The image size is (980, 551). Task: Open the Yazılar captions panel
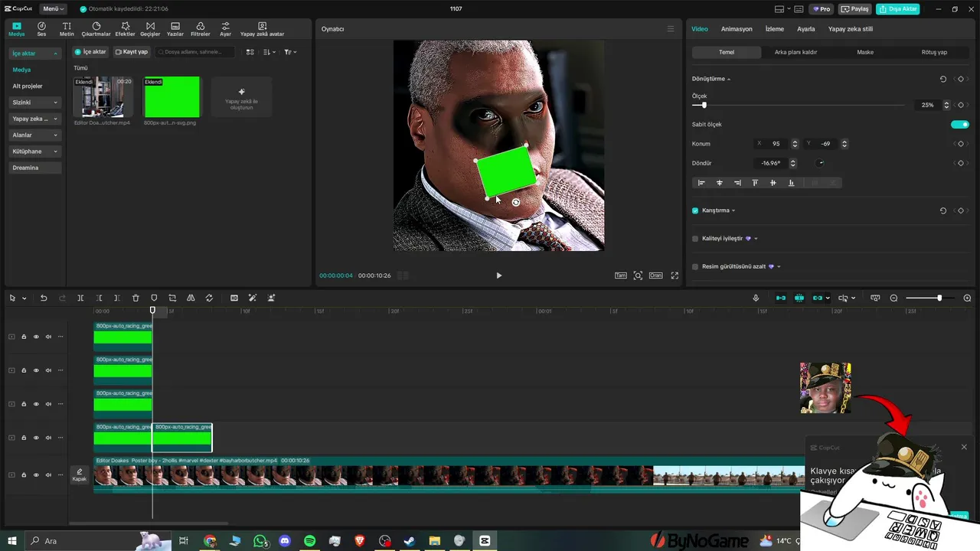(175, 29)
